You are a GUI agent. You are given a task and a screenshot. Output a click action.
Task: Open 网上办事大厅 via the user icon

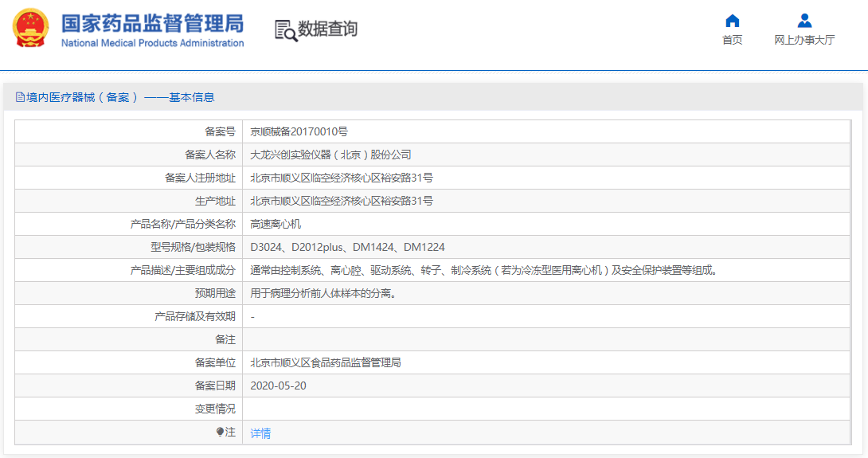[x=804, y=21]
